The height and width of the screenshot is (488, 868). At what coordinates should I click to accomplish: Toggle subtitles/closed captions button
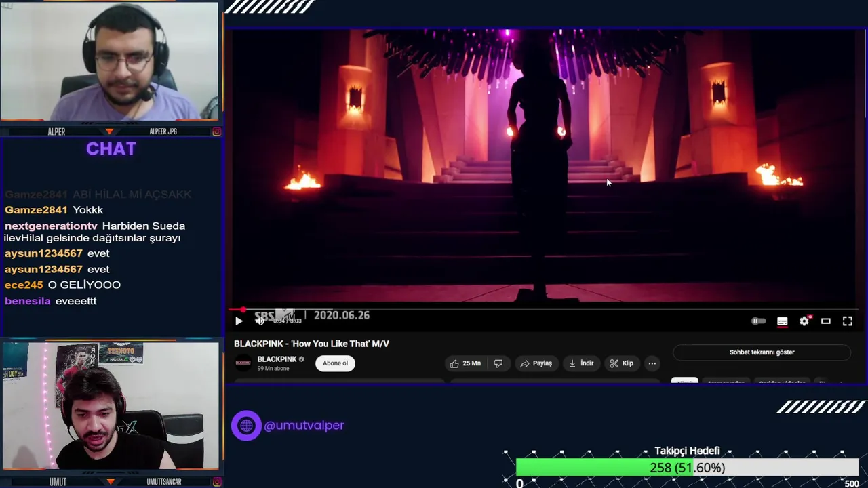783,321
